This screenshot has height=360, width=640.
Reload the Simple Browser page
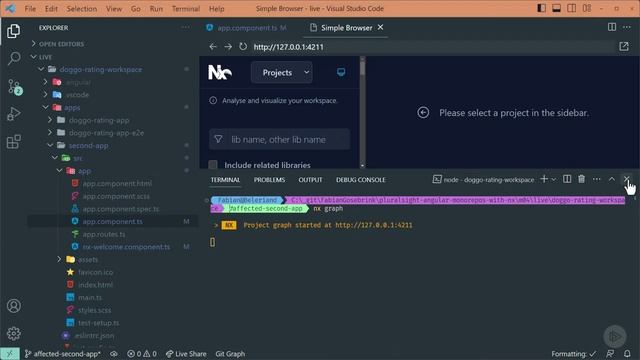point(243,47)
